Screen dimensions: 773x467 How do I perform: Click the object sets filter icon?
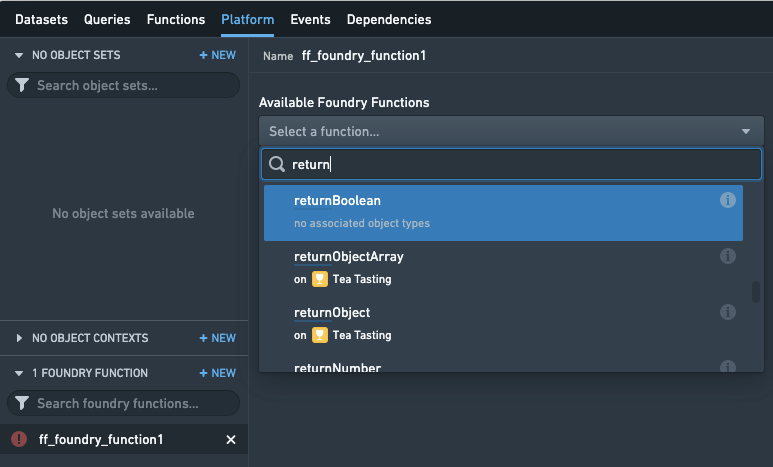tap(22, 85)
